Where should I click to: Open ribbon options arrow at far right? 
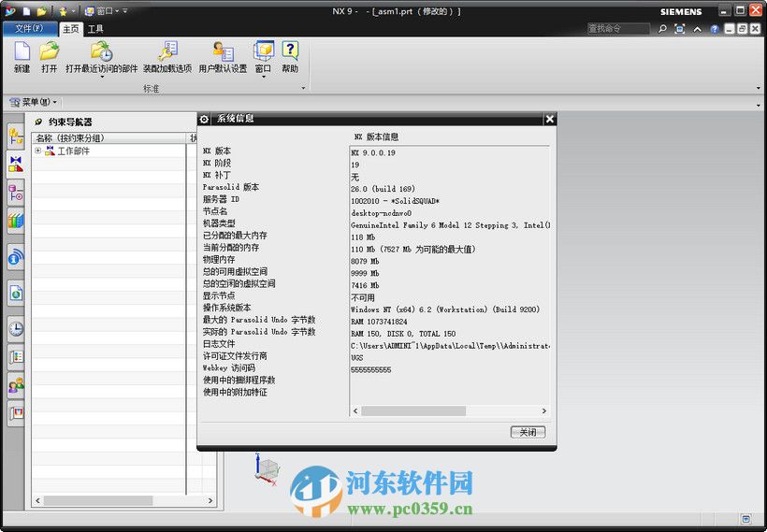759,89
